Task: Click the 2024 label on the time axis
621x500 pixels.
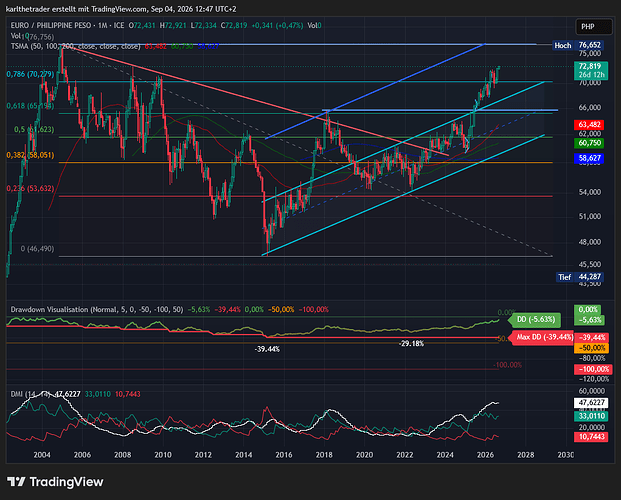Action: 445,455
